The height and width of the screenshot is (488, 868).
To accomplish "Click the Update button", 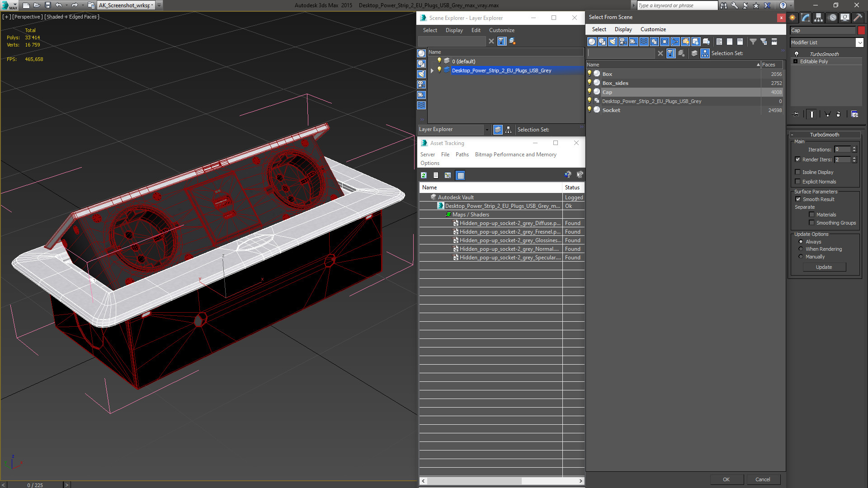I will (824, 267).
